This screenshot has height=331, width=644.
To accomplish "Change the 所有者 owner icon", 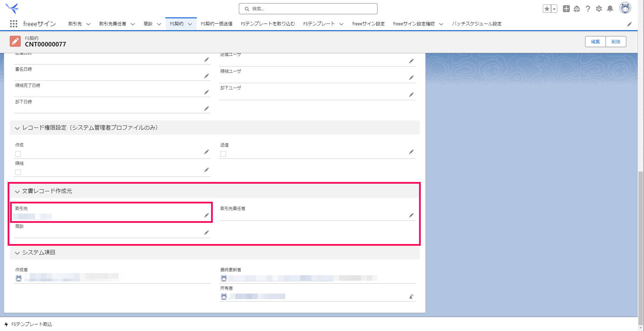I will (x=411, y=296).
